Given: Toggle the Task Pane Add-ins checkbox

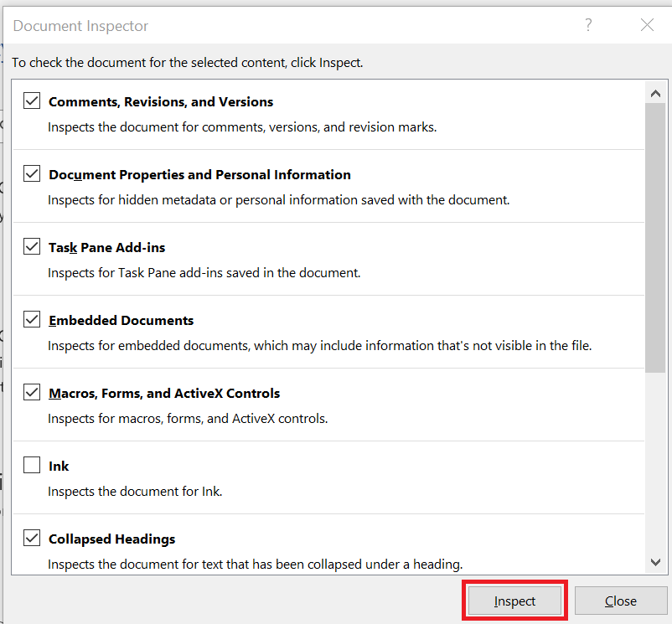Looking at the screenshot, I should [32, 246].
